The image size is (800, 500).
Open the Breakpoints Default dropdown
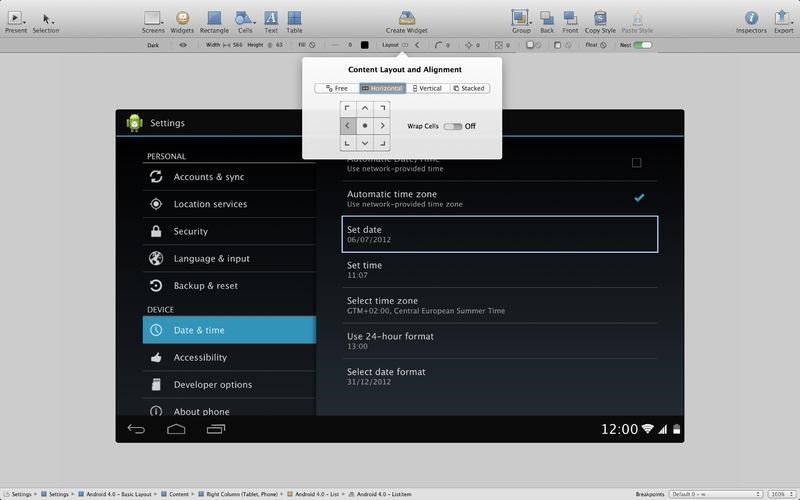pos(716,494)
